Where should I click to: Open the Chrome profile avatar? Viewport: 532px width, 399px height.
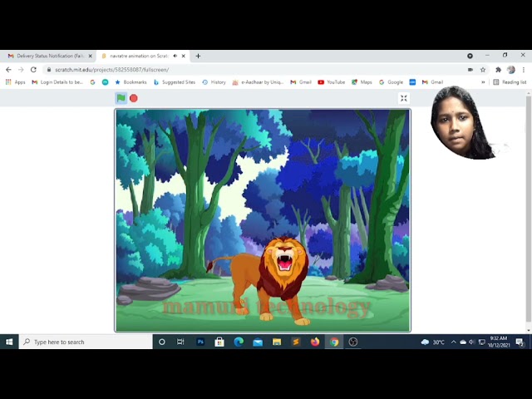(511, 70)
